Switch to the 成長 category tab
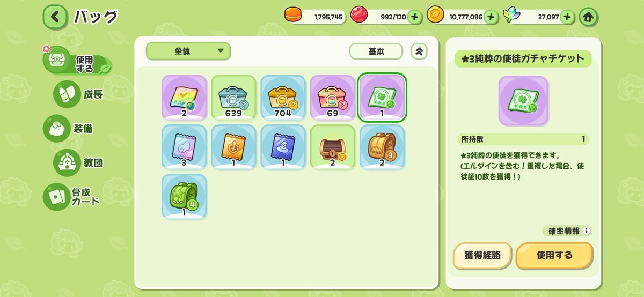The height and width of the screenshot is (297, 644). click(82, 94)
